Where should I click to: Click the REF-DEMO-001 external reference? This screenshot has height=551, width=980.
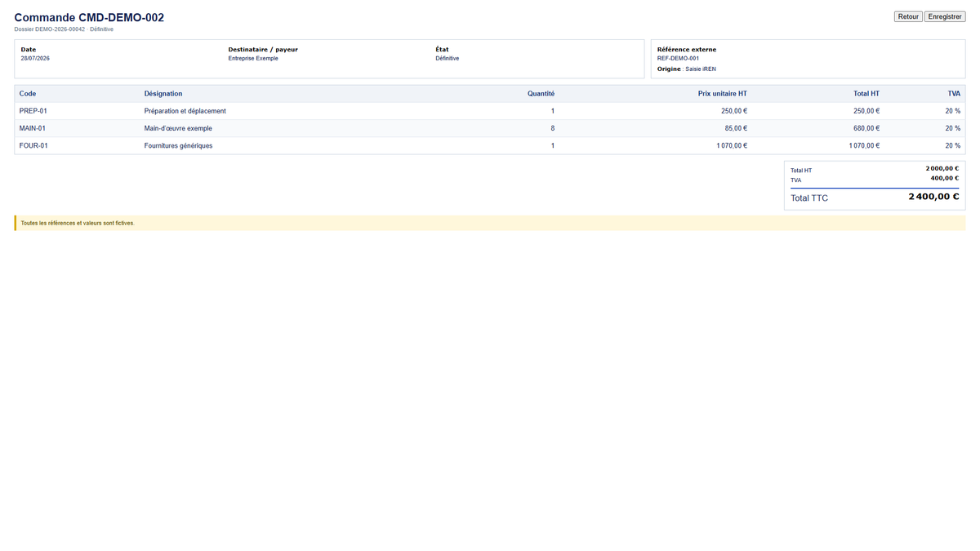[678, 58]
